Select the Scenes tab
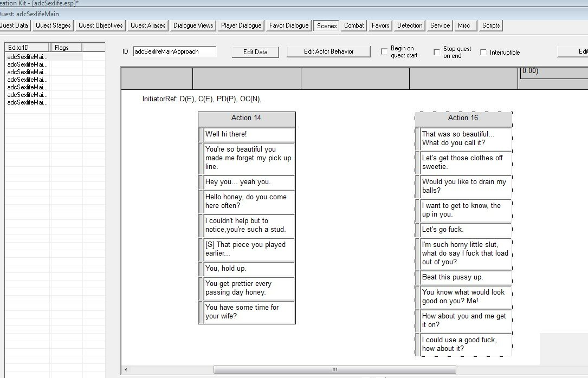588x378 pixels. (327, 26)
